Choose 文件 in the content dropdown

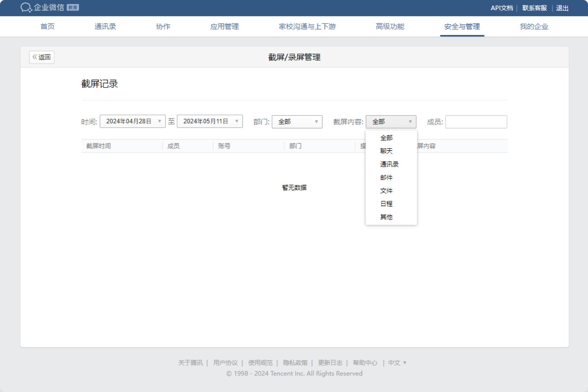pyautogui.click(x=386, y=191)
